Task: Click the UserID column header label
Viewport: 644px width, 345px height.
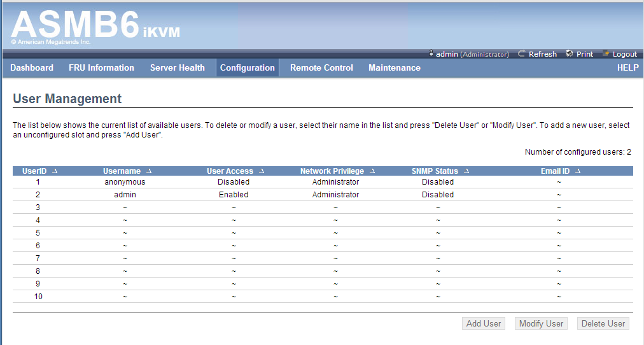Action: 34,171
